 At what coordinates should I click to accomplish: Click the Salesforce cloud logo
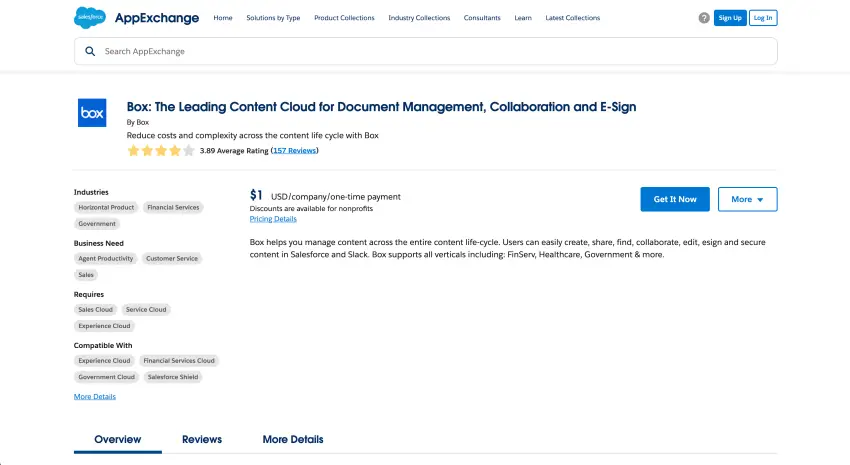pos(88,17)
